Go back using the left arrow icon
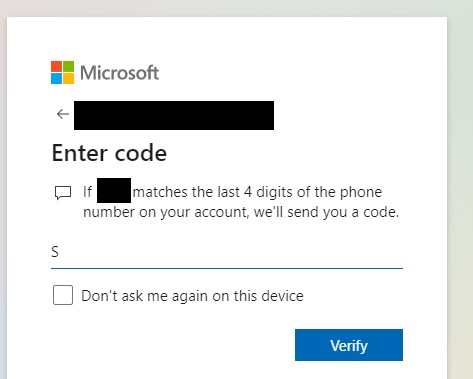The width and height of the screenshot is (473, 379). click(63, 114)
